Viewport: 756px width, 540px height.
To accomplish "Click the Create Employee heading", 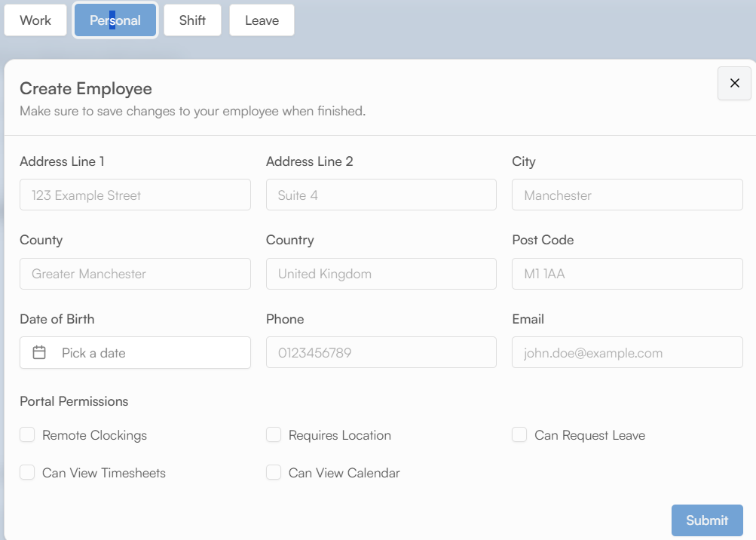I will pos(86,89).
